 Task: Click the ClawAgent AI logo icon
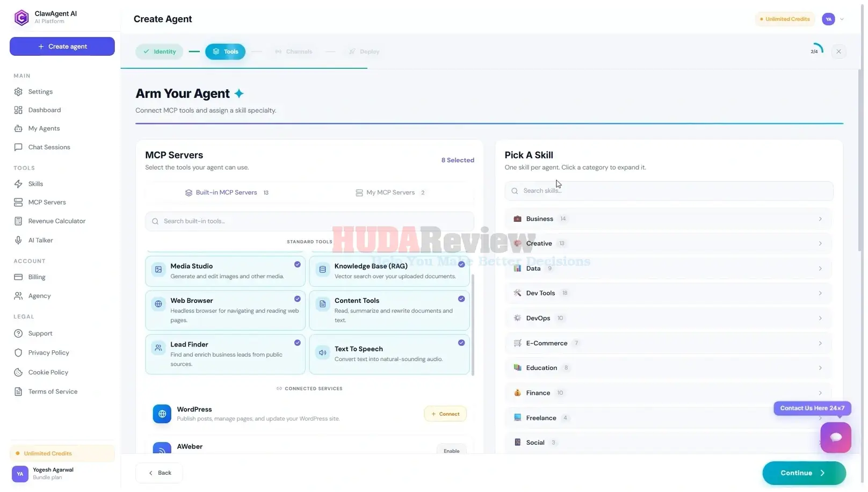pyautogui.click(x=21, y=17)
